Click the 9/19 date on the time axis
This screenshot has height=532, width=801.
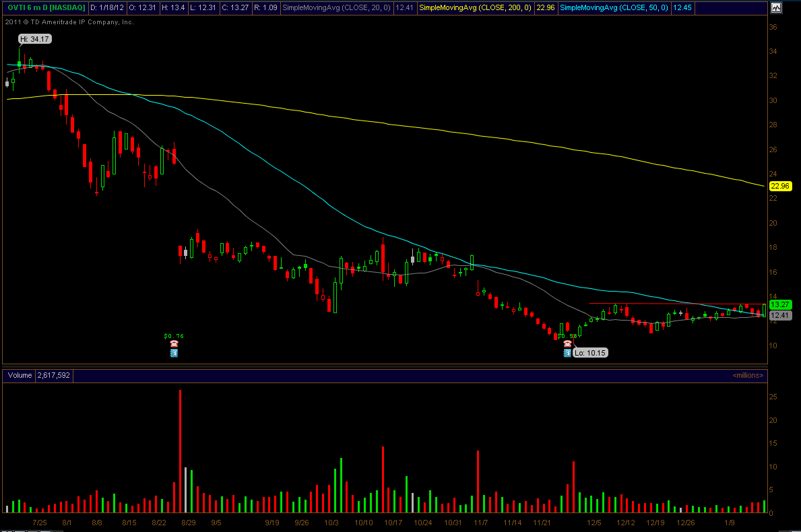pyautogui.click(x=272, y=523)
